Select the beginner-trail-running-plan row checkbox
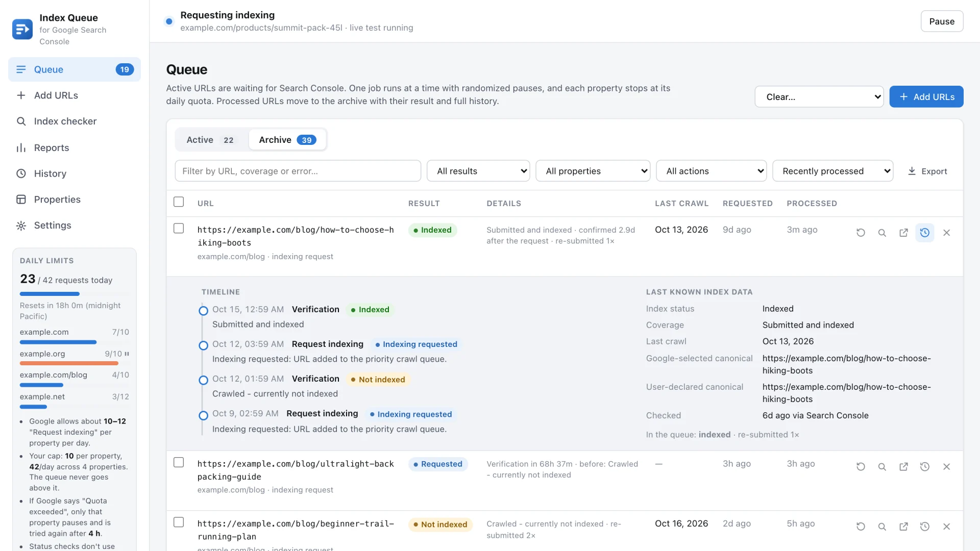This screenshot has height=551, width=980. [x=179, y=522]
